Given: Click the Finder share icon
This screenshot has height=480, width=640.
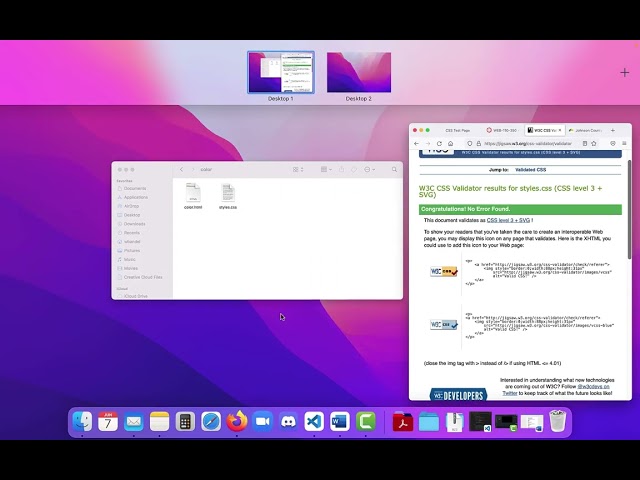Looking at the screenshot, I should pos(341,169).
